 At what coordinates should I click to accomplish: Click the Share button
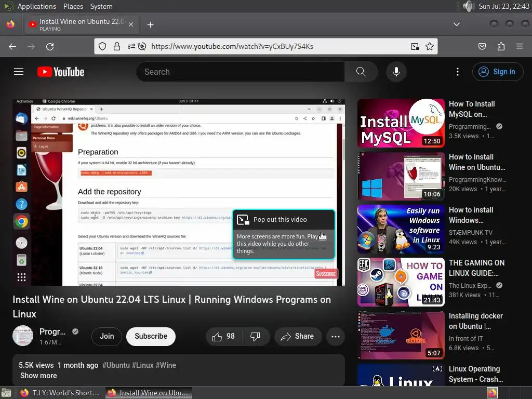click(x=298, y=336)
